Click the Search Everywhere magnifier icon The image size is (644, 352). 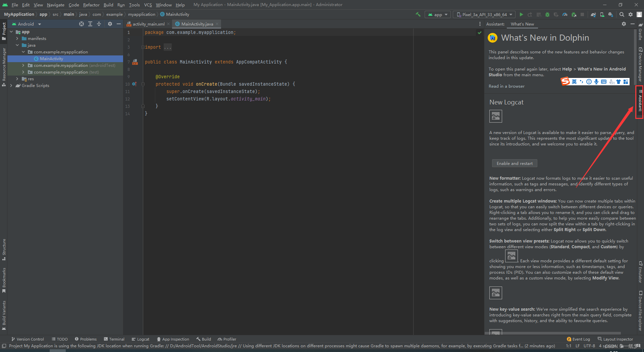[x=622, y=14]
